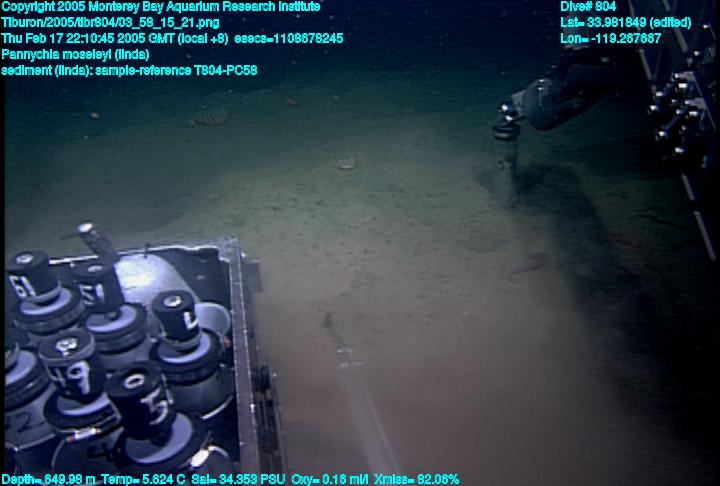Select the Oxy= 0.18 ml/l readout
The image size is (720, 486).
coord(329,480)
